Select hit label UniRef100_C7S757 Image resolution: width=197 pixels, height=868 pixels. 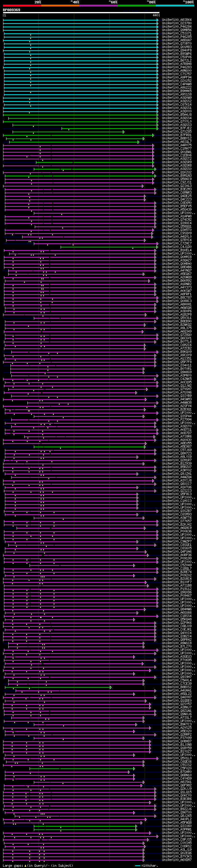[x=176, y=74]
